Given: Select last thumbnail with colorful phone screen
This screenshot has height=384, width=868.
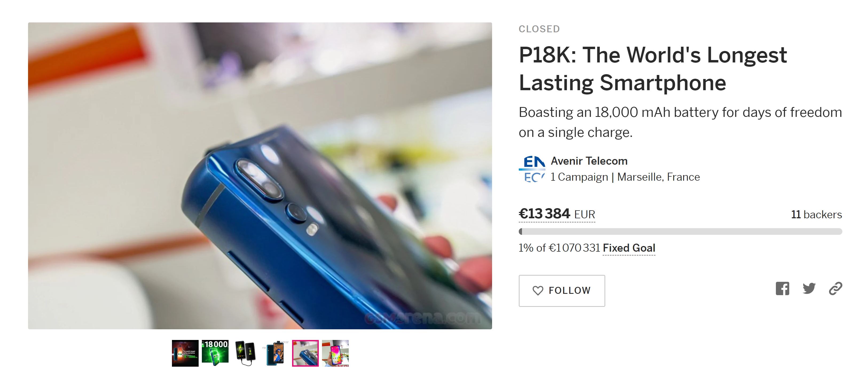Looking at the screenshot, I should (335, 353).
